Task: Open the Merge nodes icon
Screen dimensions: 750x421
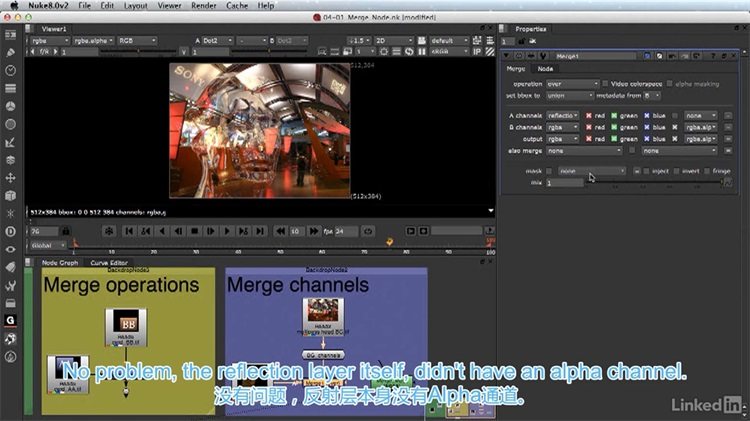Action: pos(10,160)
